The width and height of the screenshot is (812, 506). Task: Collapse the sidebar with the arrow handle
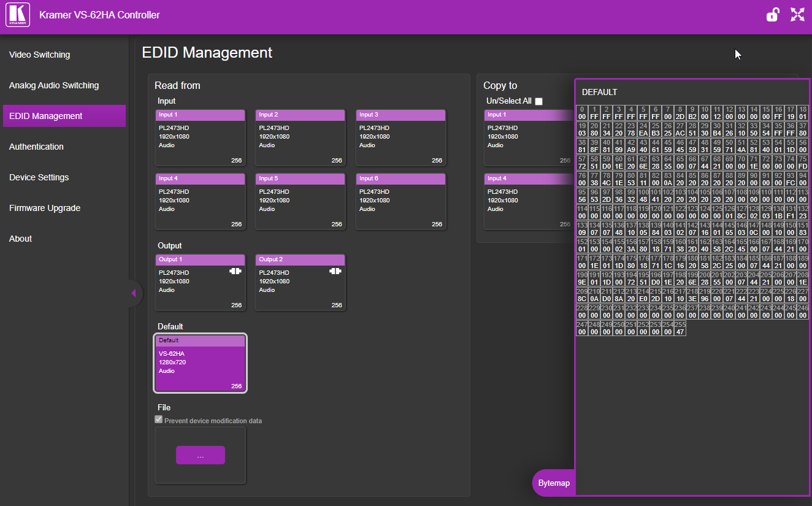click(x=134, y=294)
